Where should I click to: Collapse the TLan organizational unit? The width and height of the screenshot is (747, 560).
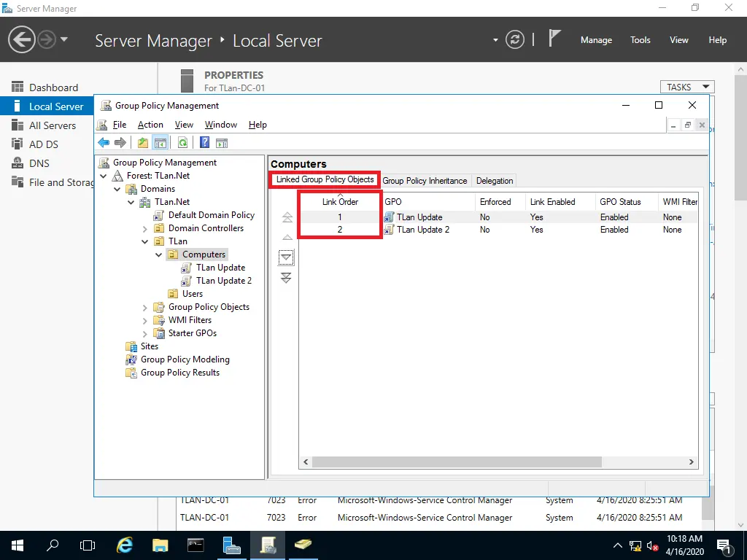(x=145, y=241)
